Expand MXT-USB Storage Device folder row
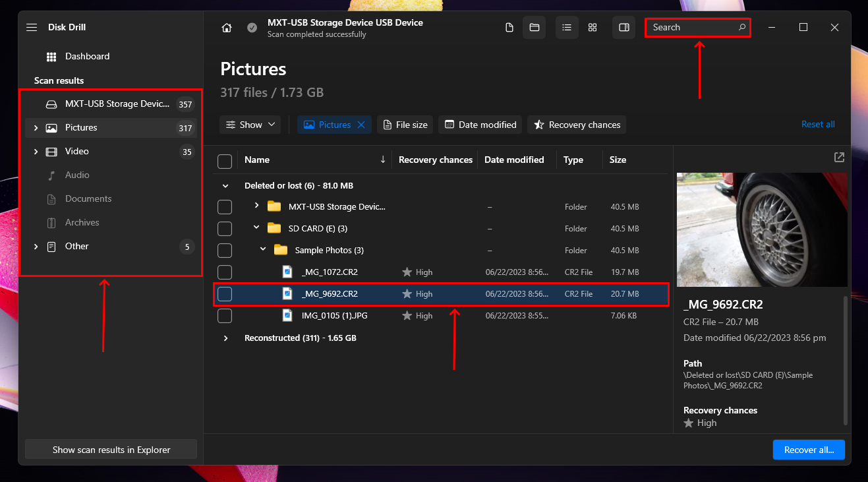Image resolution: width=868 pixels, height=482 pixels. click(x=256, y=206)
